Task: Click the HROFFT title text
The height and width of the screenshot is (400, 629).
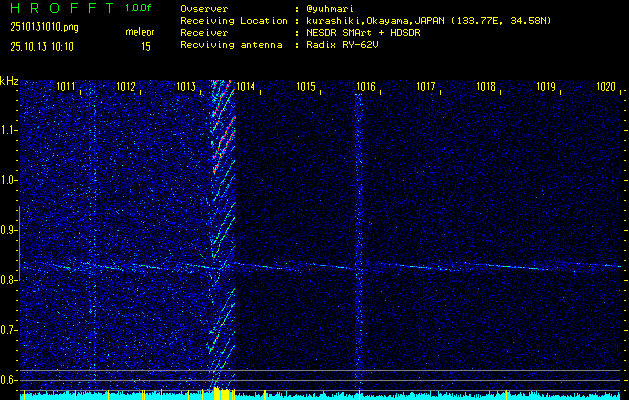Action: [x=59, y=8]
